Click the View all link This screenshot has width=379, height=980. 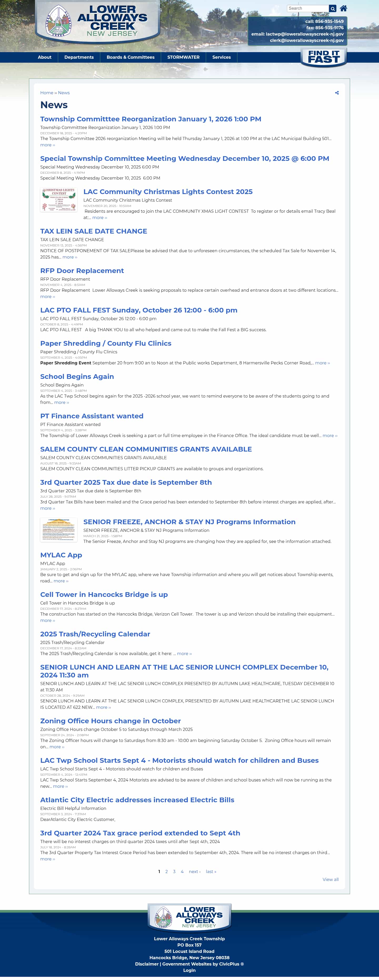pyautogui.click(x=330, y=880)
